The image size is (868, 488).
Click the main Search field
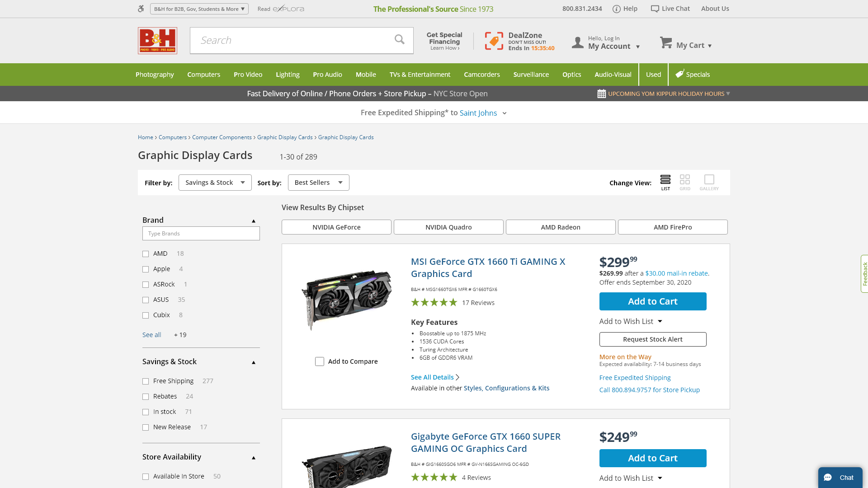point(292,41)
